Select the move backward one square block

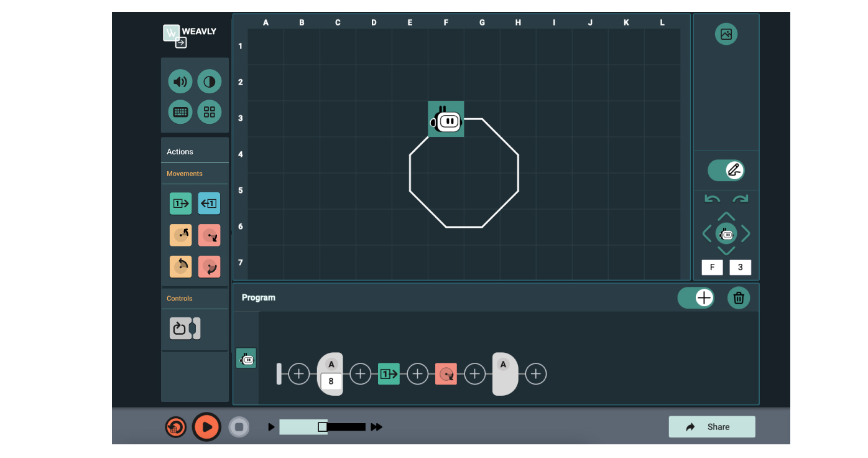coord(209,203)
